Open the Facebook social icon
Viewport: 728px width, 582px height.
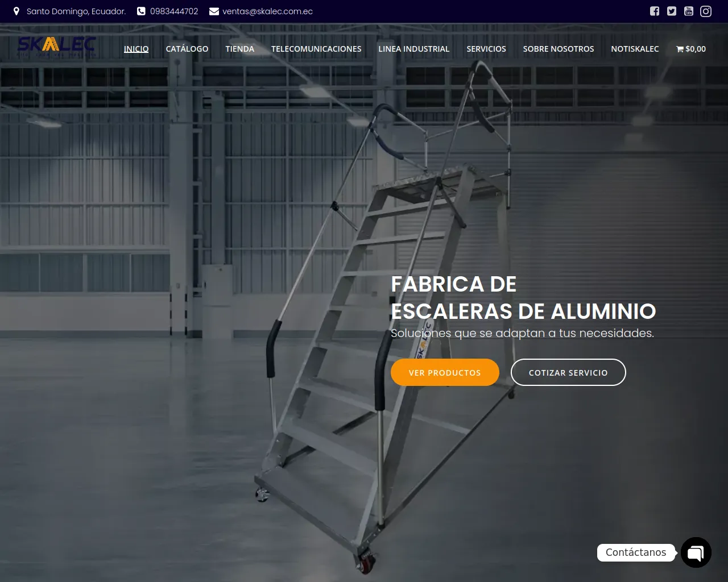point(655,11)
